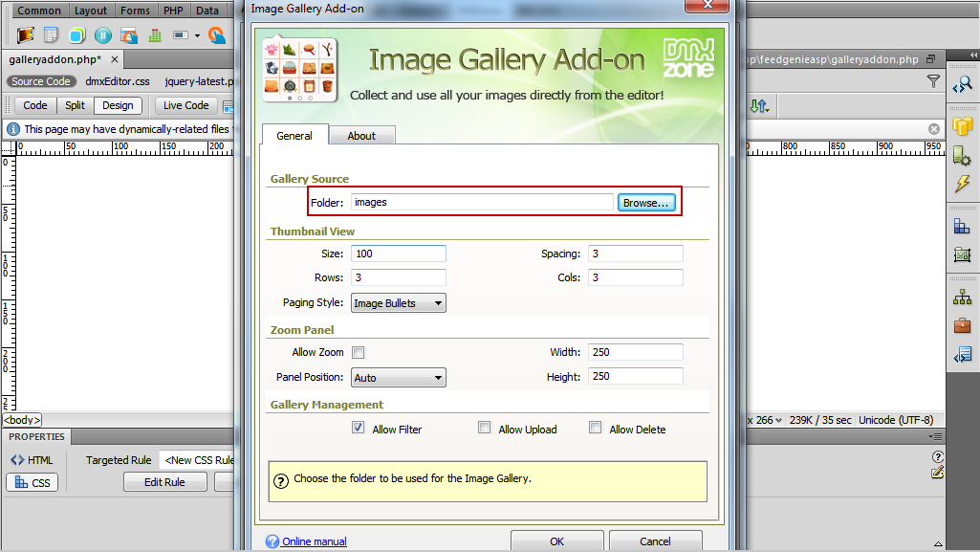This screenshot has width=980, height=552.
Task: Select the Source Code related file button
Action: [40, 81]
